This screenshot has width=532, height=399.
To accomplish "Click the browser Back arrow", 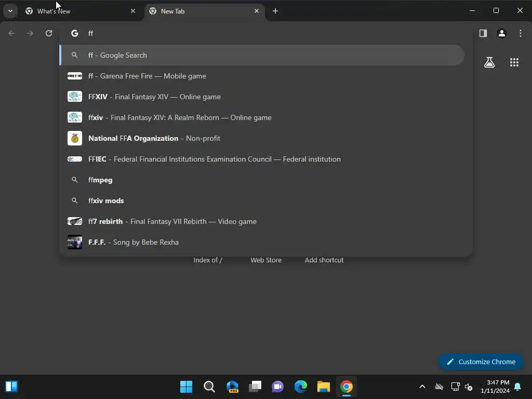I will (x=11, y=33).
